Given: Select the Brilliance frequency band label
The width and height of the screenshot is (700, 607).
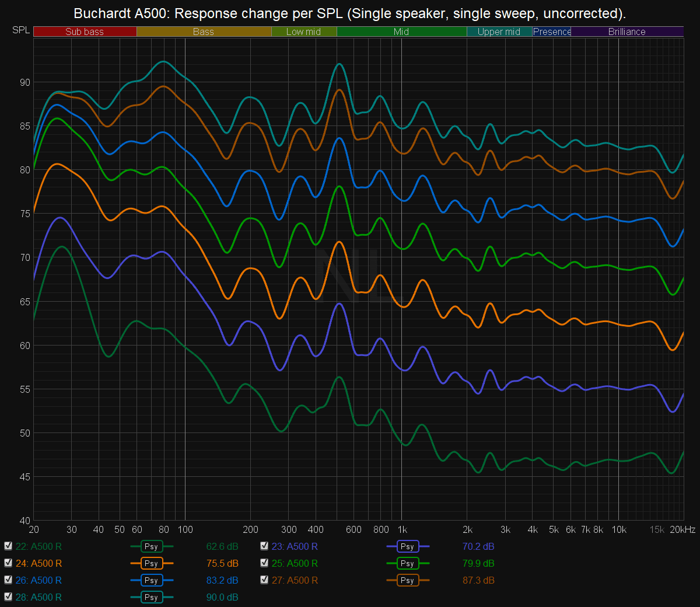Looking at the screenshot, I should (627, 32).
